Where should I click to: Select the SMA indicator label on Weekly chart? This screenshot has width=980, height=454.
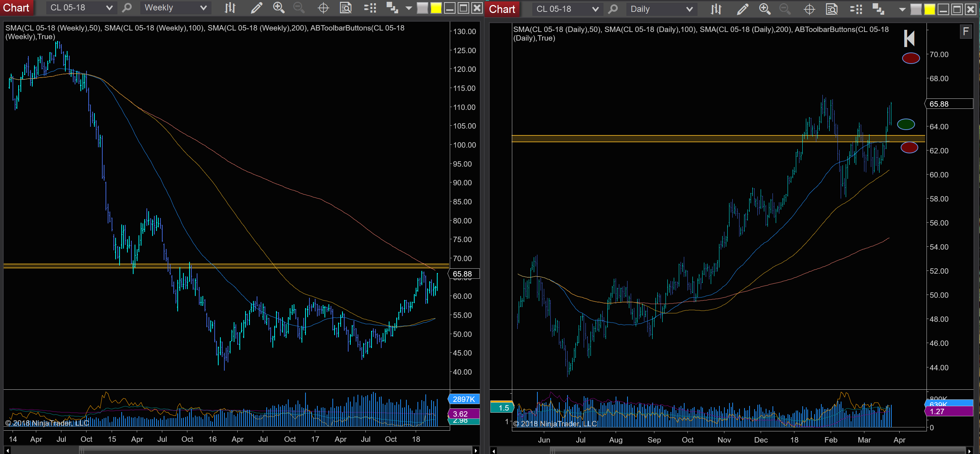(x=205, y=32)
